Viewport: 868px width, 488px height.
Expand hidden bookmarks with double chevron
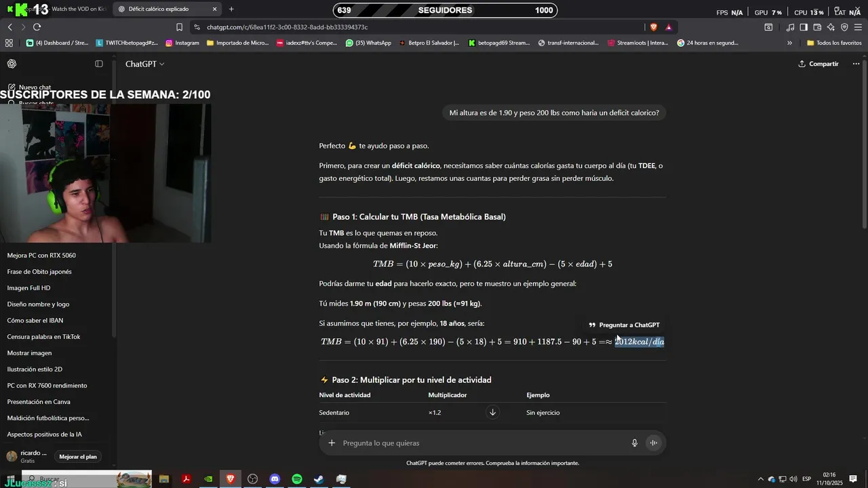[x=789, y=43]
